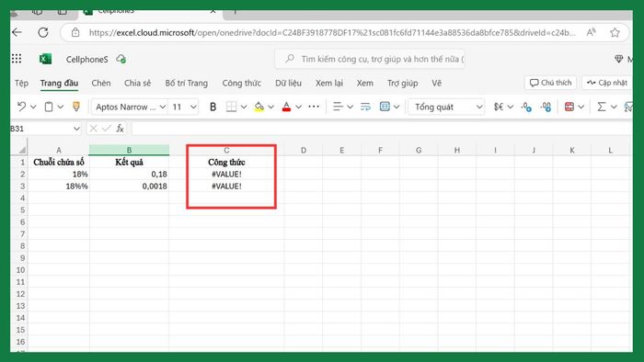Toggle wrap text
This screenshot has width=644, height=362.
tap(365, 107)
